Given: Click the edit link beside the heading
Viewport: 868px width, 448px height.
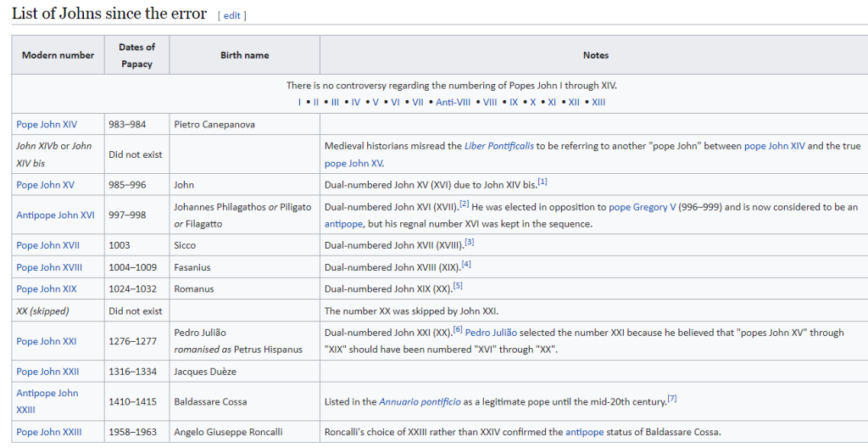Looking at the screenshot, I should tap(232, 15).
